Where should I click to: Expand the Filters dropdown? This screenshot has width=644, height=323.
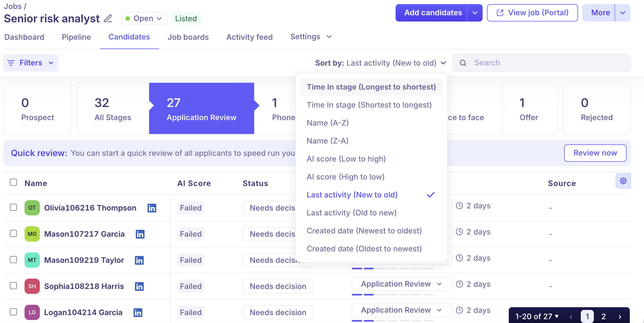(x=31, y=63)
